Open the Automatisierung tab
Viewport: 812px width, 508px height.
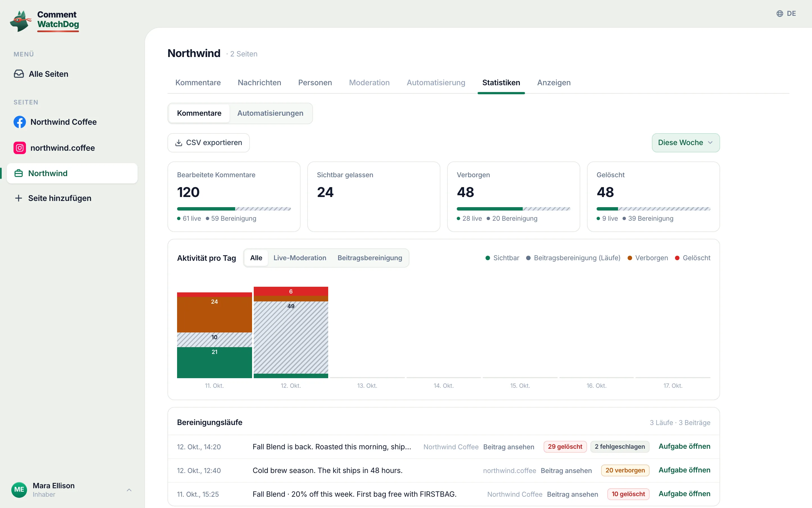[x=436, y=83]
